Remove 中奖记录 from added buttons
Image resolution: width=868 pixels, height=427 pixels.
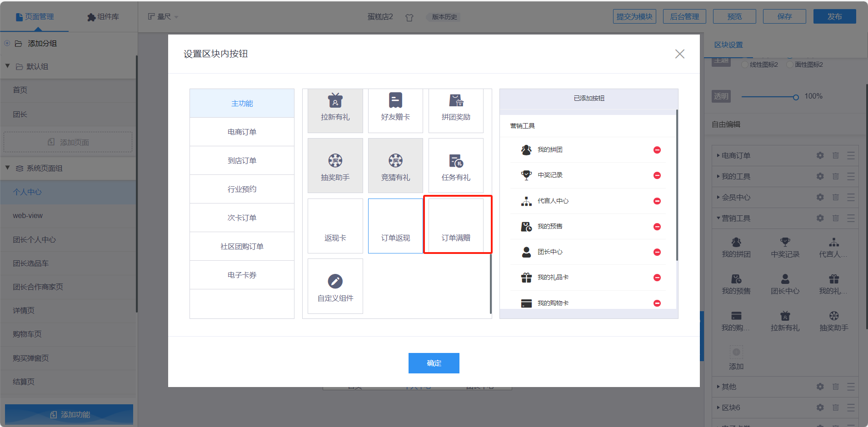[657, 175]
